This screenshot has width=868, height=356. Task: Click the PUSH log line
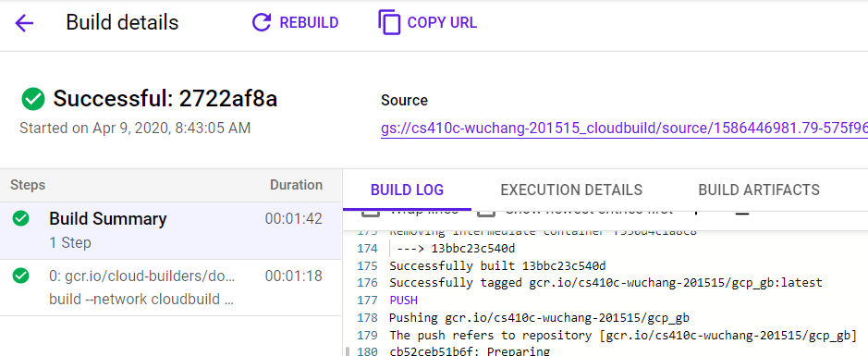click(x=404, y=301)
